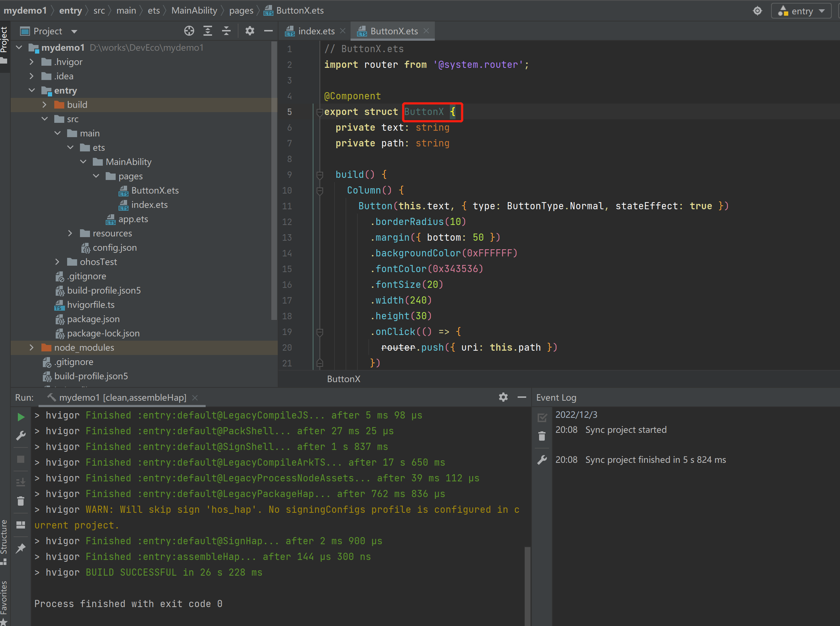Fold the build() block at line 9
Image resolution: width=840 pixels, height=626 pixels.
(x=319, y=175)
